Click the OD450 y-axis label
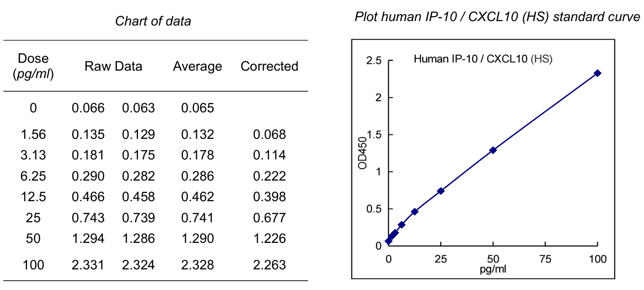The width and height of the screenshot is (644, 290). click(362, 153)
